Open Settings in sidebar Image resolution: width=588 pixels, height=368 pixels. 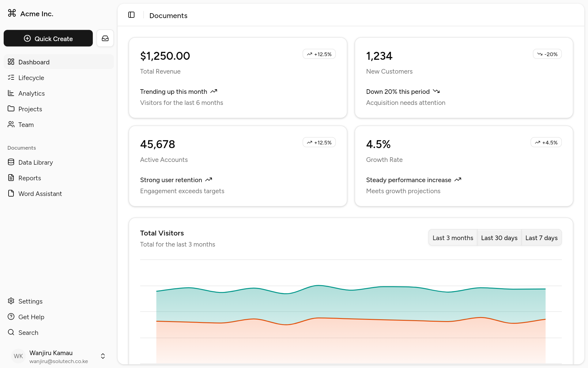(x=59, y=301)
